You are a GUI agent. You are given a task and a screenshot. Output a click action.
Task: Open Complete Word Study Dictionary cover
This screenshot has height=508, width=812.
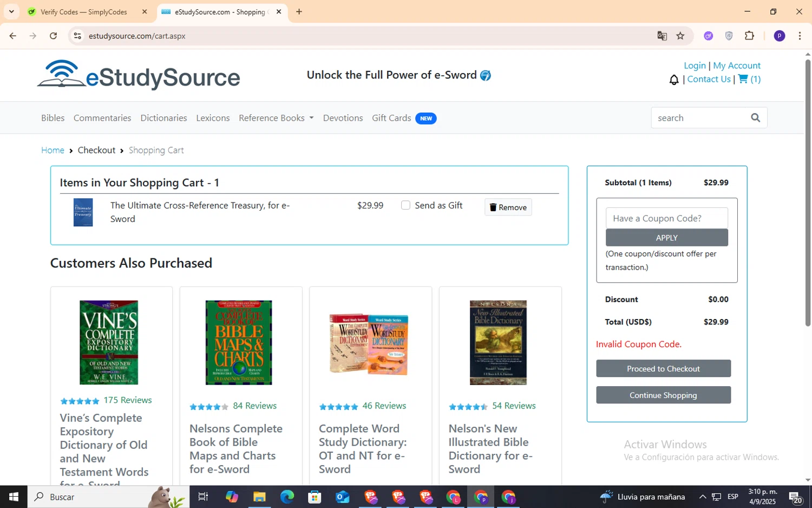pos(369,343)
